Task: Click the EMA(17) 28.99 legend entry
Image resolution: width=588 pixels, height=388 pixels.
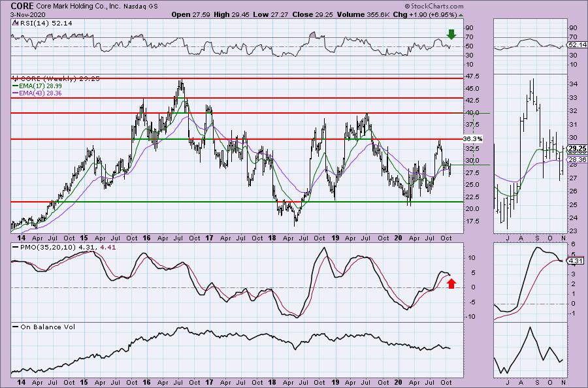Action: [x=37, y=86]
